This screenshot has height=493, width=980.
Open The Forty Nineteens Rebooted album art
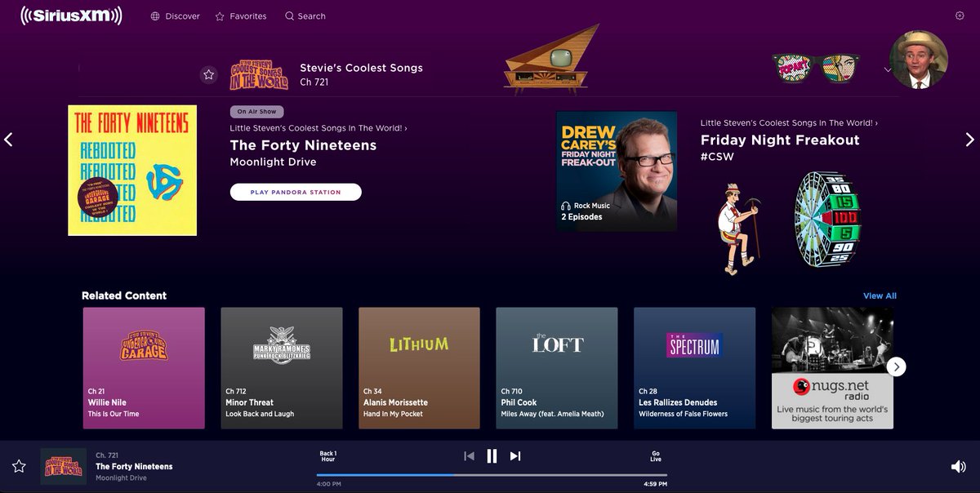[132, 170]
